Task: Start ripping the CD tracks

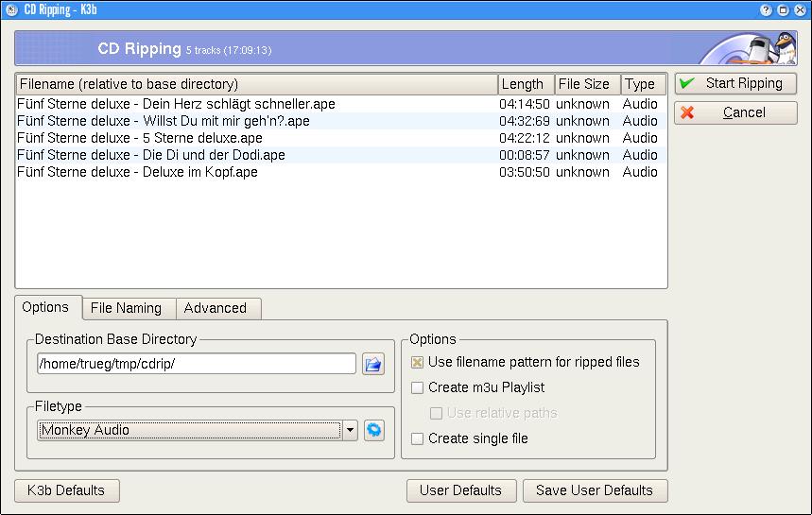Action: (735, 83)
